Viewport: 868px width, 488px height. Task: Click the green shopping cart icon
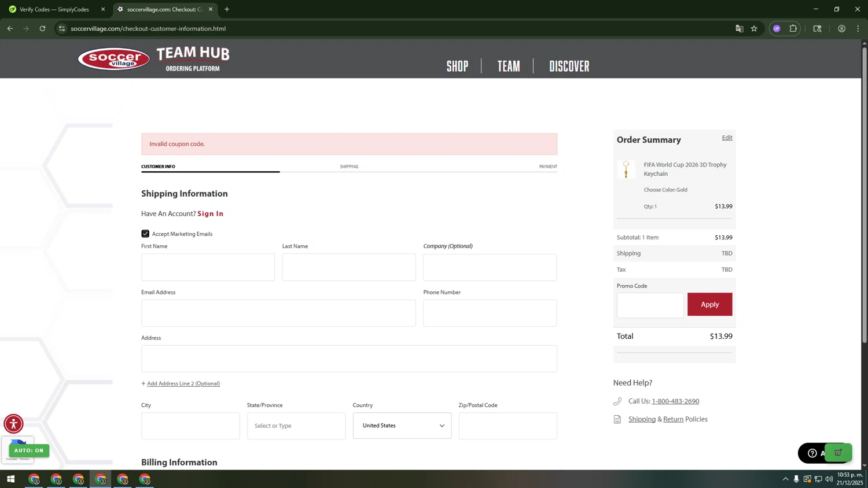coord(838,453)
